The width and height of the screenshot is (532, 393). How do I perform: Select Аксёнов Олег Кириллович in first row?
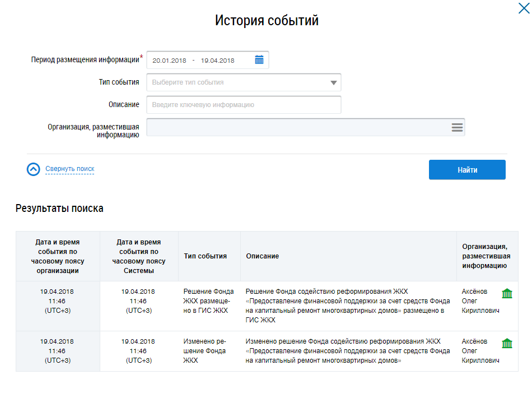479,301
